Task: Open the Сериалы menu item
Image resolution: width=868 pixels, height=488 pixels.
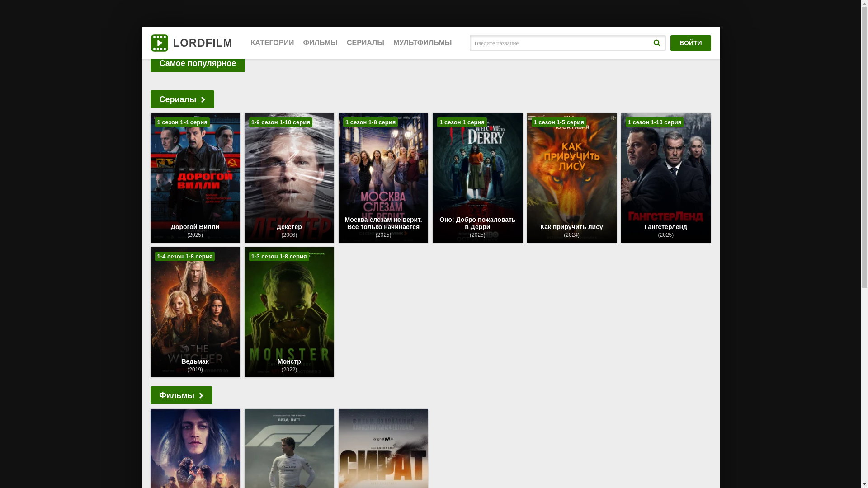Action: tap(365, 43)
